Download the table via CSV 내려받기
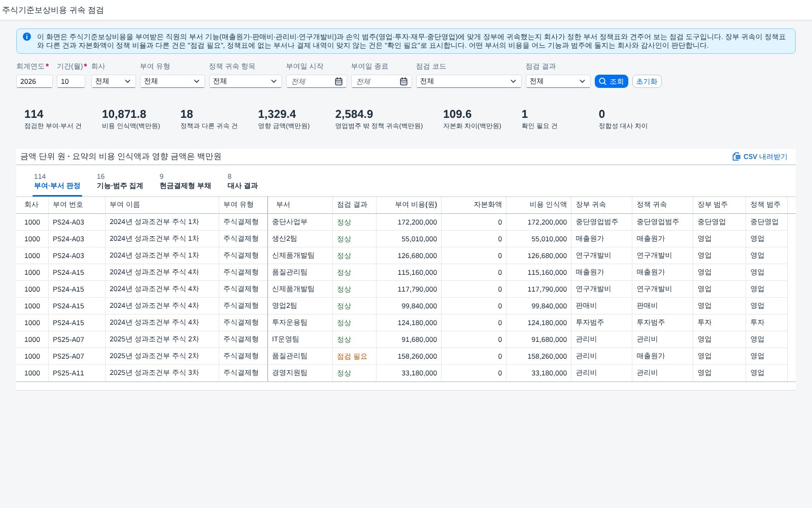812x508 pixels. click(760, 156)
